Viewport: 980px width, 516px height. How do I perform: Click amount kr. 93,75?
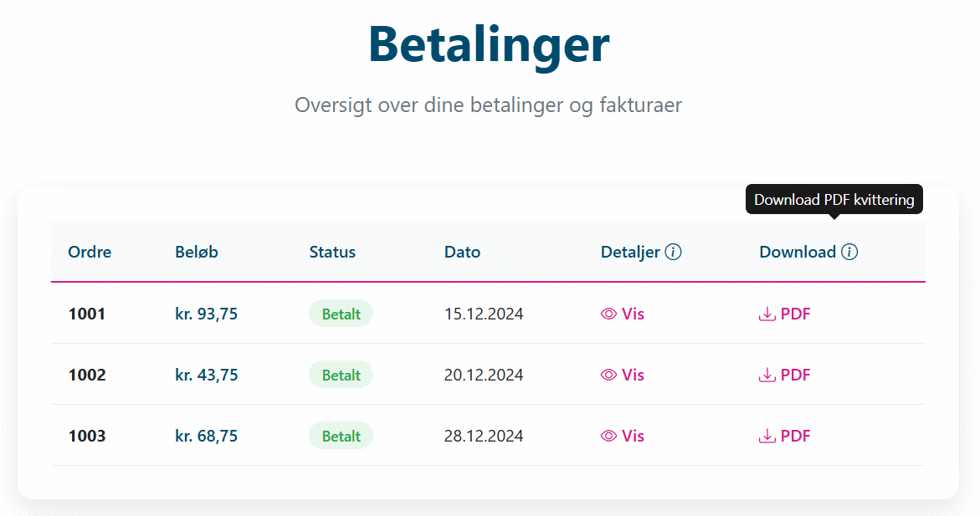pos(206,314)
